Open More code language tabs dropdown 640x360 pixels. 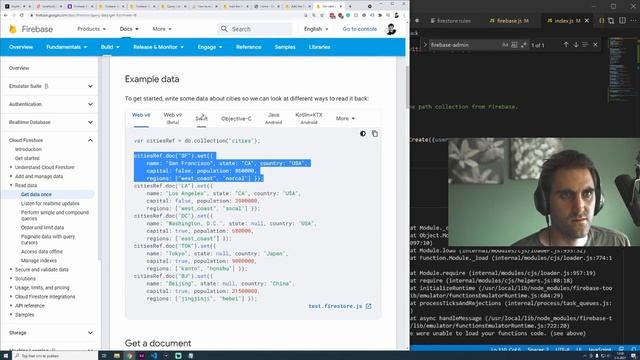pos(345,118)
